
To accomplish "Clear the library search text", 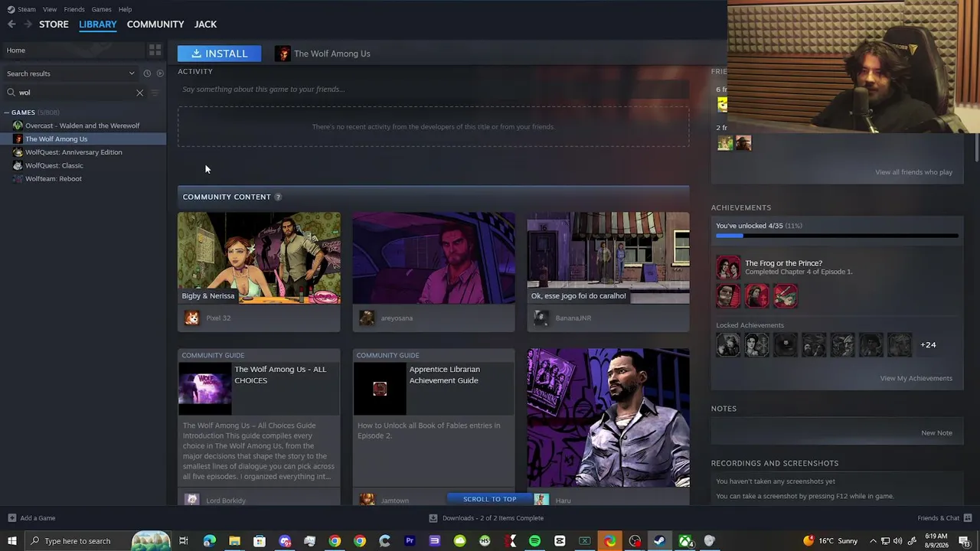I will [x=139, y=93].
